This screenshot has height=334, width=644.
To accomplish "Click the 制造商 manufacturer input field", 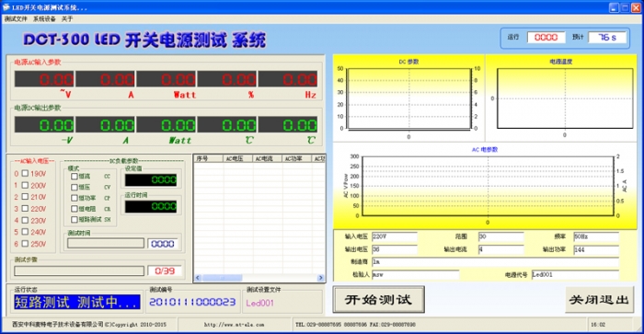I will point(495,261).
